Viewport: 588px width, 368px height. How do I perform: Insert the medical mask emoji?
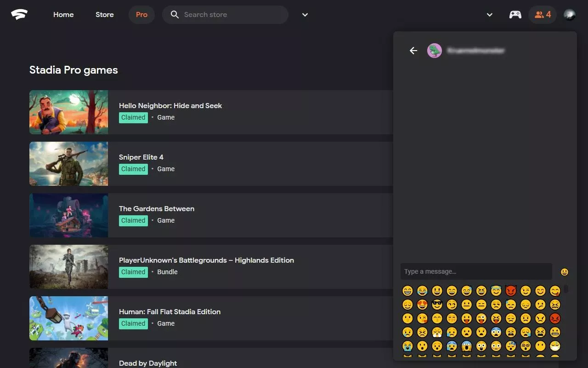tap(555, 346)
